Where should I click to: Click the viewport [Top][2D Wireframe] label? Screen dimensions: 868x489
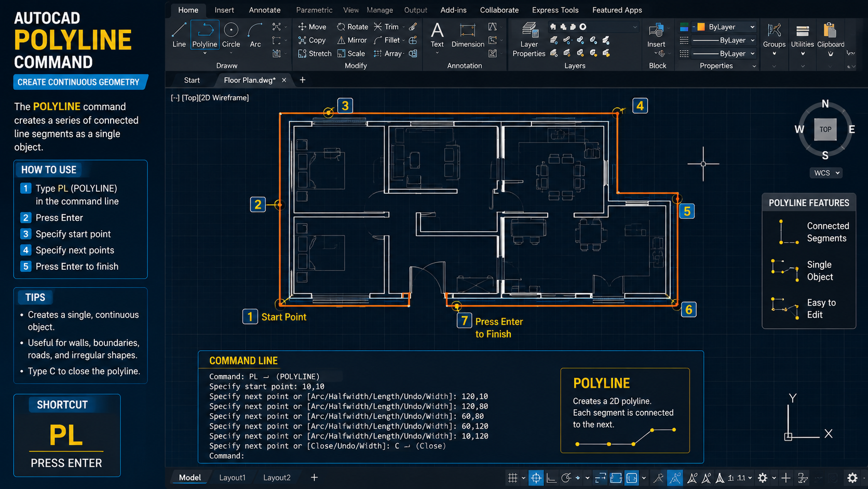click(x=210, y=98)
